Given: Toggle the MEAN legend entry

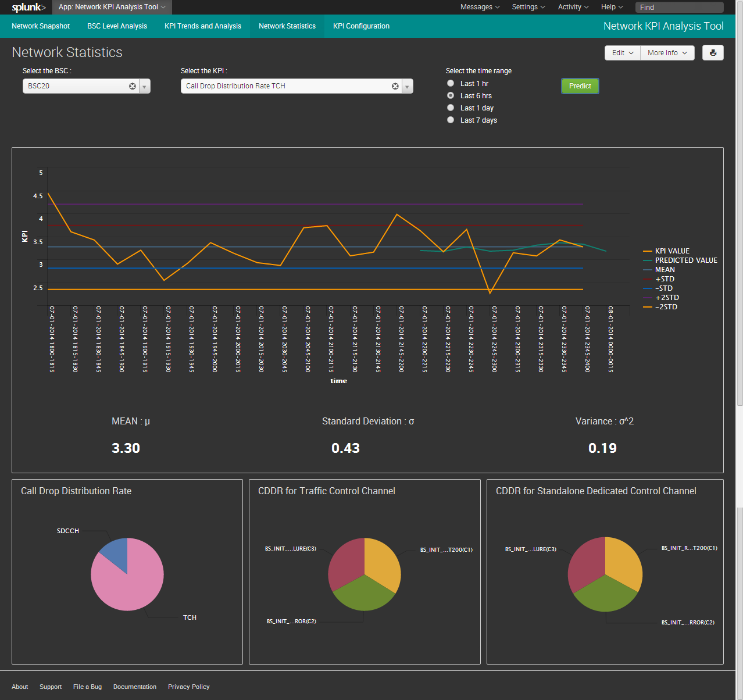Looking at the screenshot, I should pyautogui.click(x=659, y=270).
